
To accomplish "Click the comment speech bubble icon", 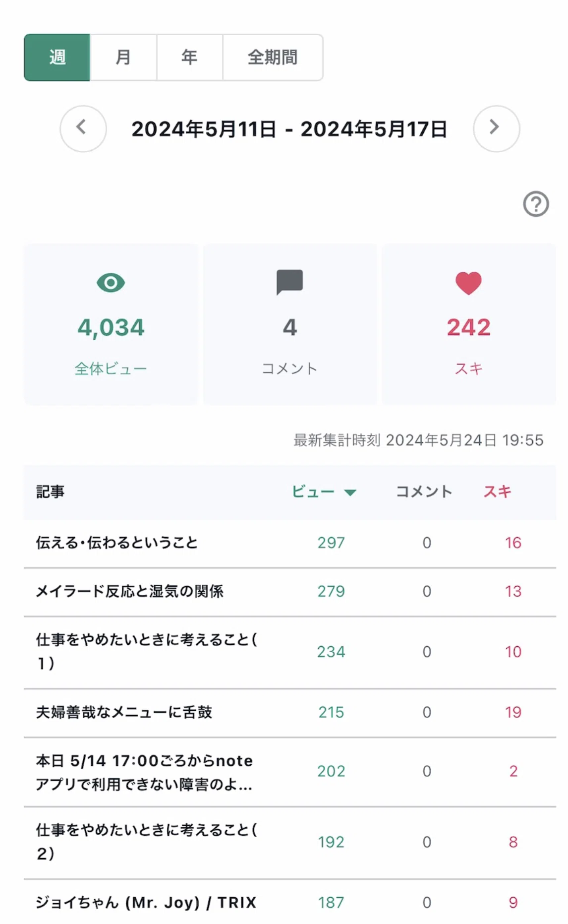I will point(289,282).
